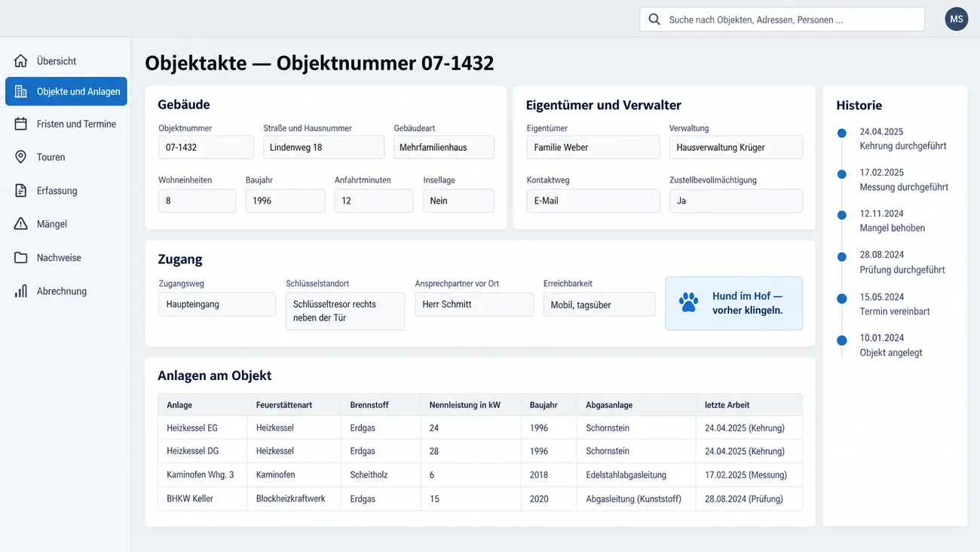Viewport: 980px width, 552px height.
Task: Click the 10.01.2024 Objekt angelegt marker
Action: coord(842,340)
